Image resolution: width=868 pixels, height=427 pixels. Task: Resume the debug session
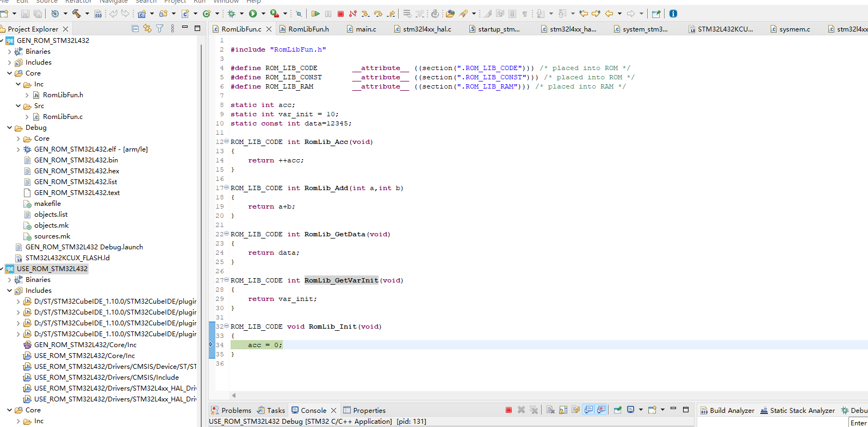tap(315, 14)
